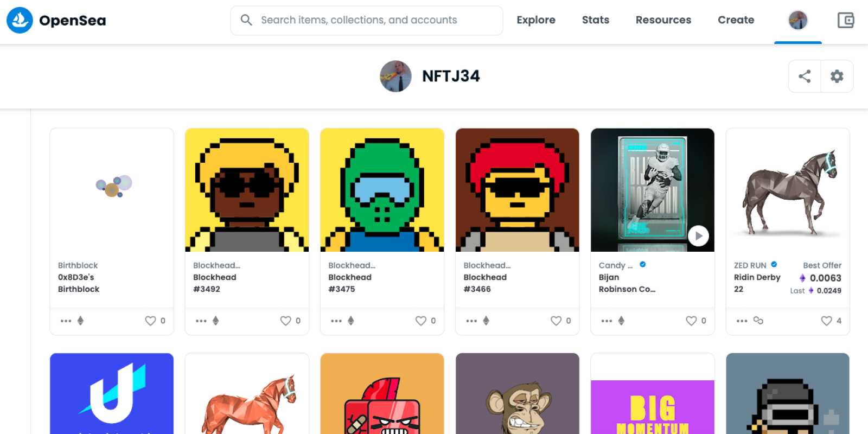Open the Stats menu
Image resolution: width=868 pixels, height=434 pixels.
(595, 20)
